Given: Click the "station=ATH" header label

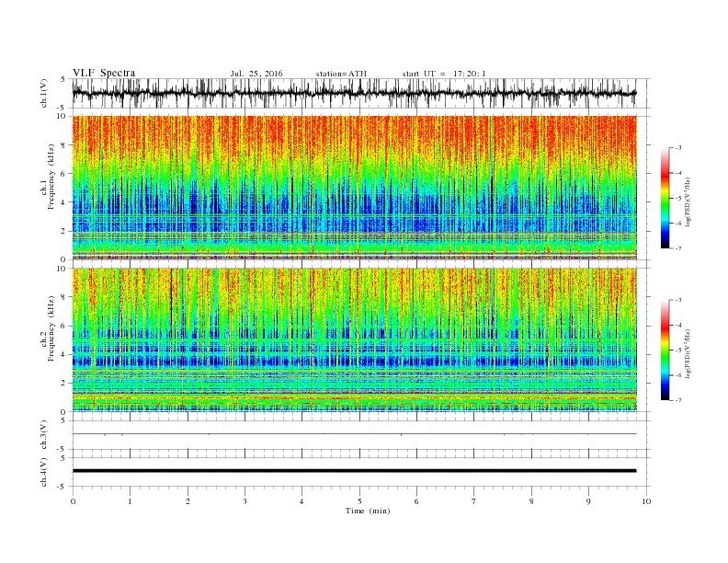Looking at the screenshot, I should (x=341, y=74).
